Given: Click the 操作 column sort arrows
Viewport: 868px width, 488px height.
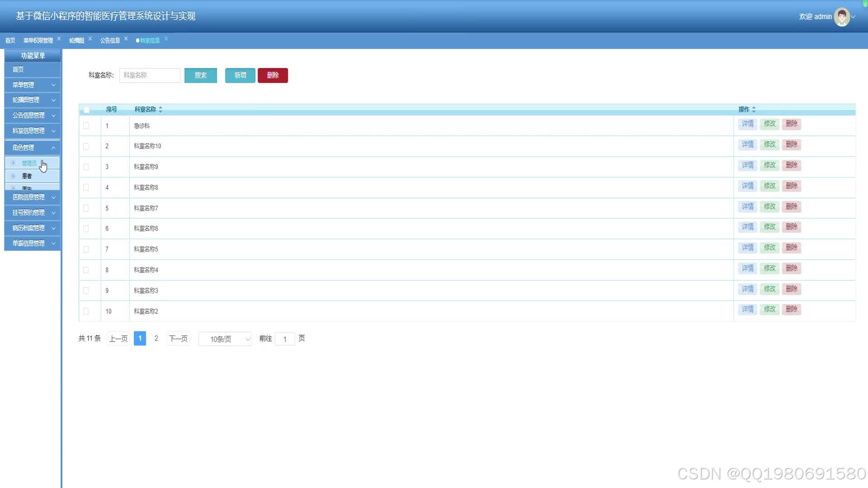Looking at the screenshot, I should click(754, 109).
